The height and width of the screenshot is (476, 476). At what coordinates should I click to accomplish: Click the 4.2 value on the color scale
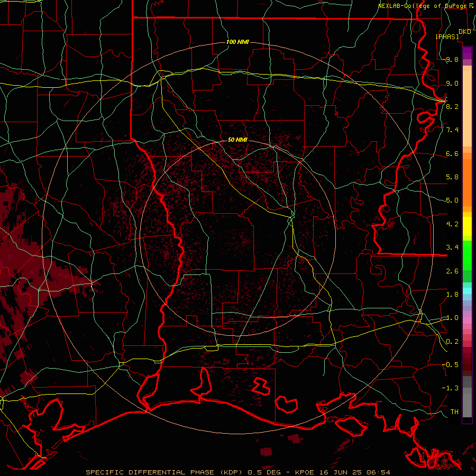point(452,224)
